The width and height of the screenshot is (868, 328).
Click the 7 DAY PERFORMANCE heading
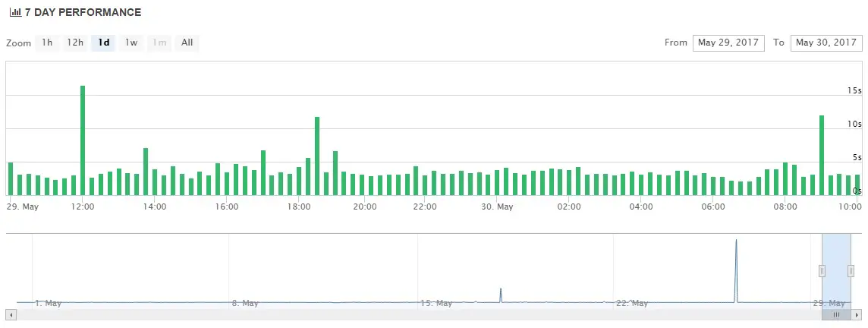(83, 12)
